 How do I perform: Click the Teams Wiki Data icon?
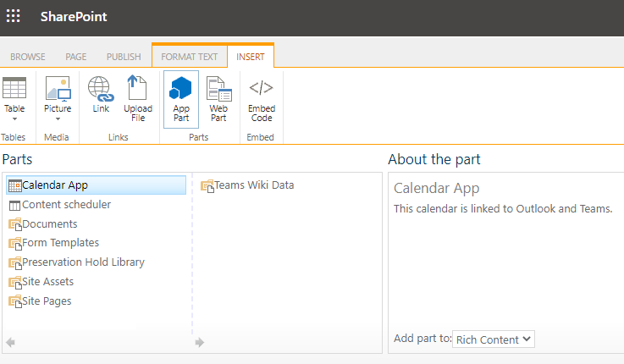pos(207,186)
